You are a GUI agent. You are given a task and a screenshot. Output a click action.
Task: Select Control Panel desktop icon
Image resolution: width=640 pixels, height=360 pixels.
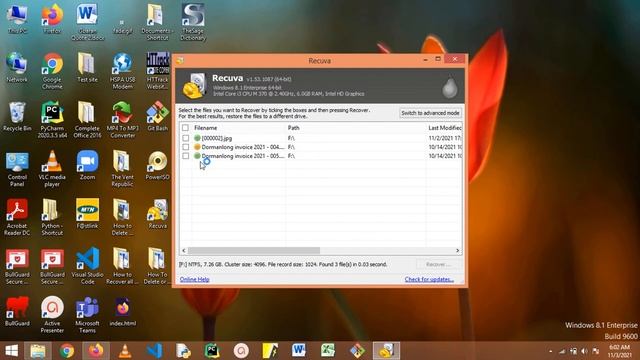point(17,169)
